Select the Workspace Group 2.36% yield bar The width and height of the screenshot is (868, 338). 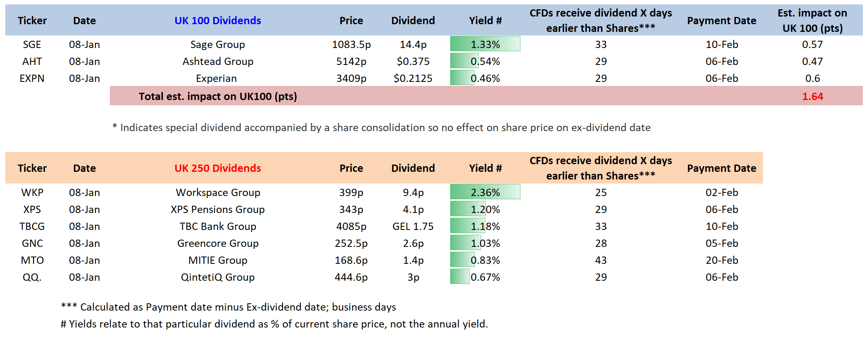(485, 192)
